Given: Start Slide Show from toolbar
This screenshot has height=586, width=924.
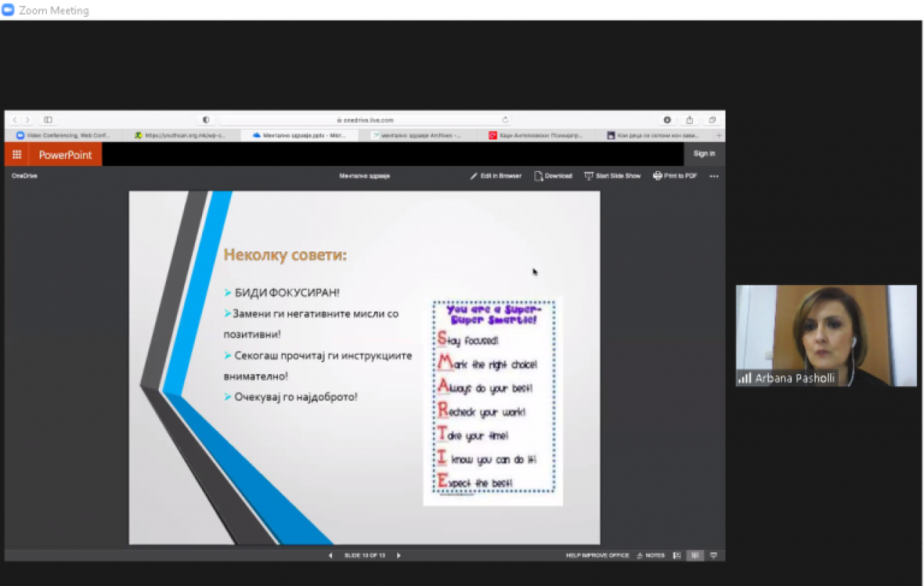Looking at the screenshot, I should [612, 176].
